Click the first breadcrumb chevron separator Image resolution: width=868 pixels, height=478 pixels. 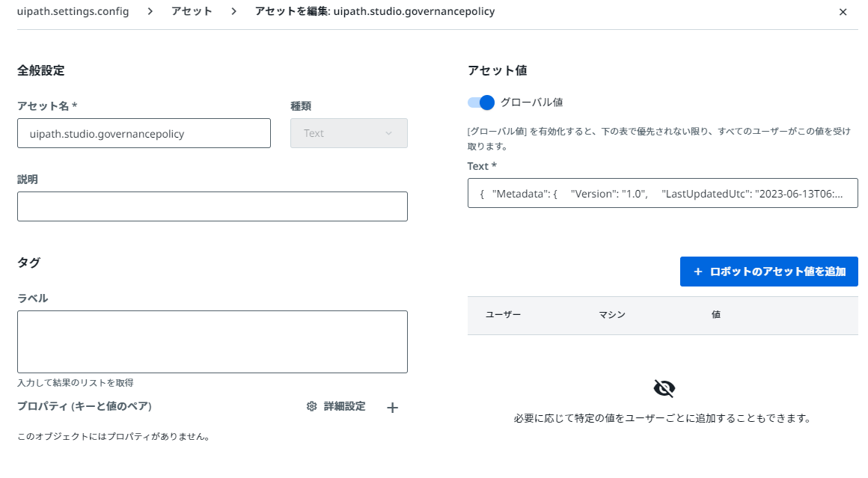(x=150, y=12)
